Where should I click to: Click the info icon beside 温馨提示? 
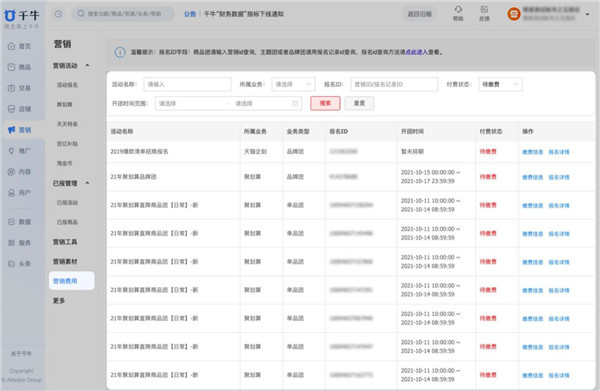[120, 52]
